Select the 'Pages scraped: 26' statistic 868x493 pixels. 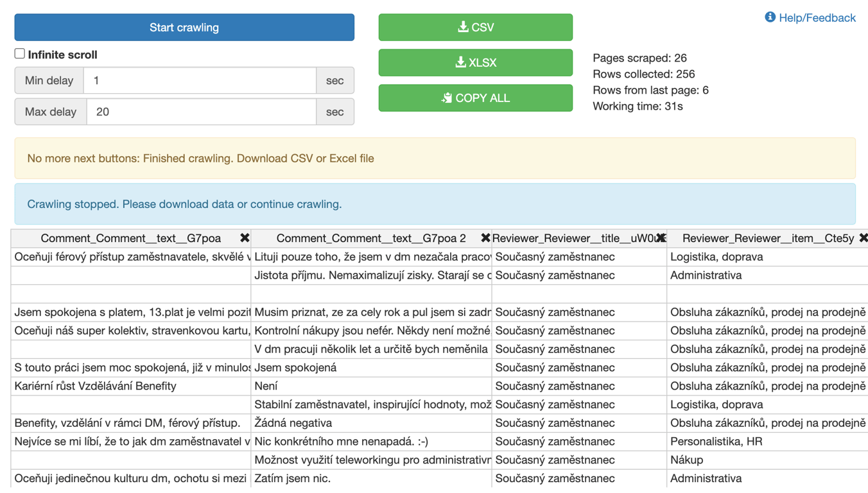tap(639, 58)
